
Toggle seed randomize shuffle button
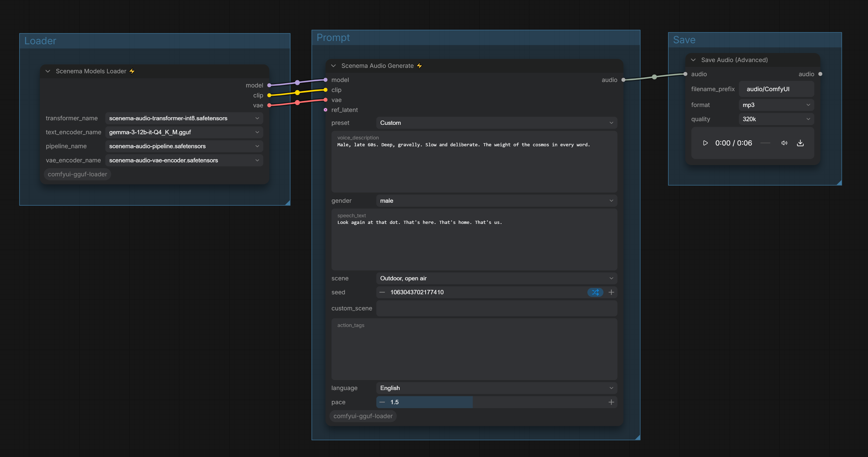pyautogui.click(x=595, y=292)
